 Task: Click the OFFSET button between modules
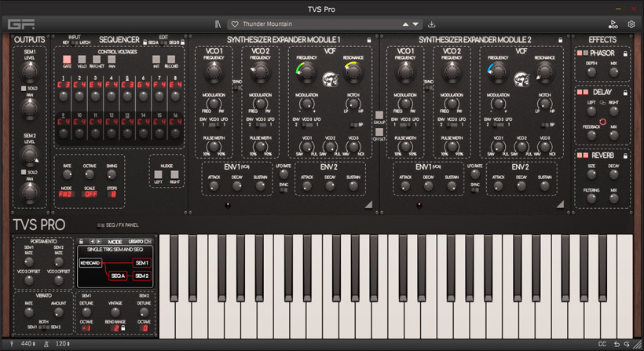pyautogui.click(x=379, y=132)
